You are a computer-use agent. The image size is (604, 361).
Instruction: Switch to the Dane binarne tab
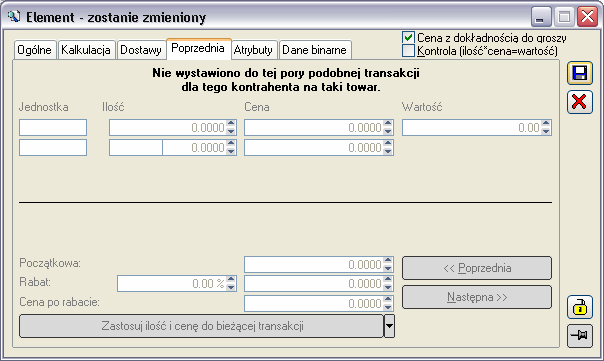314,50
